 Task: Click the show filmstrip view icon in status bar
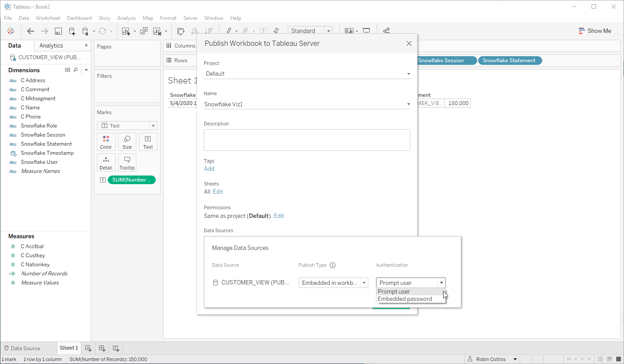pyautogui.click(x=609, y=359)
